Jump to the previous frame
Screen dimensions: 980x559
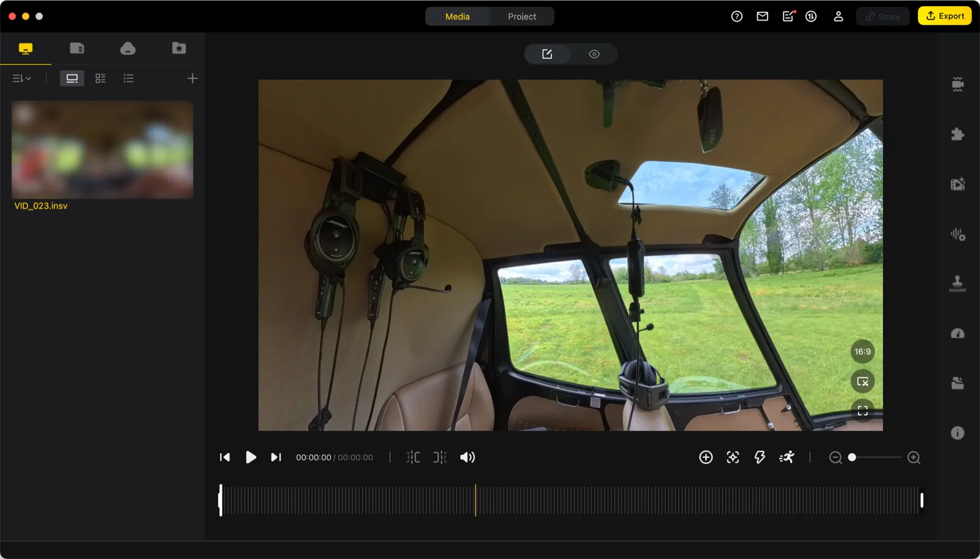pyautogui.click(x=225, y=457)
